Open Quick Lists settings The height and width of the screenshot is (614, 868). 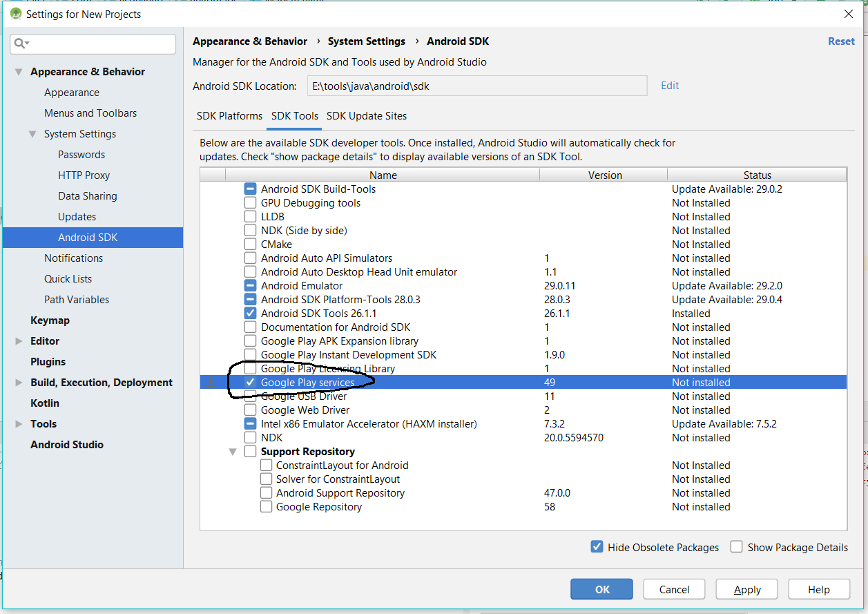(x=68, y=279)
